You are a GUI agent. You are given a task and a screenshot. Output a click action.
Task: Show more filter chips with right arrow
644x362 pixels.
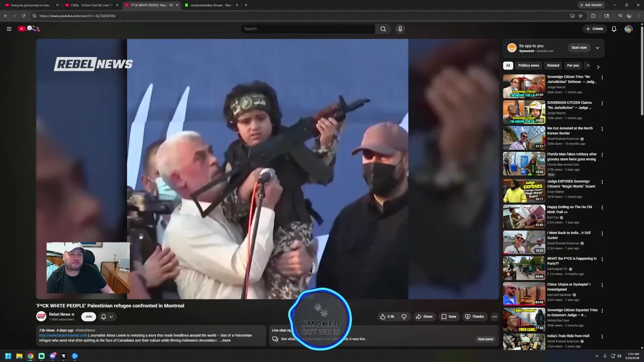pyautogui.click(x=598, y=66)
